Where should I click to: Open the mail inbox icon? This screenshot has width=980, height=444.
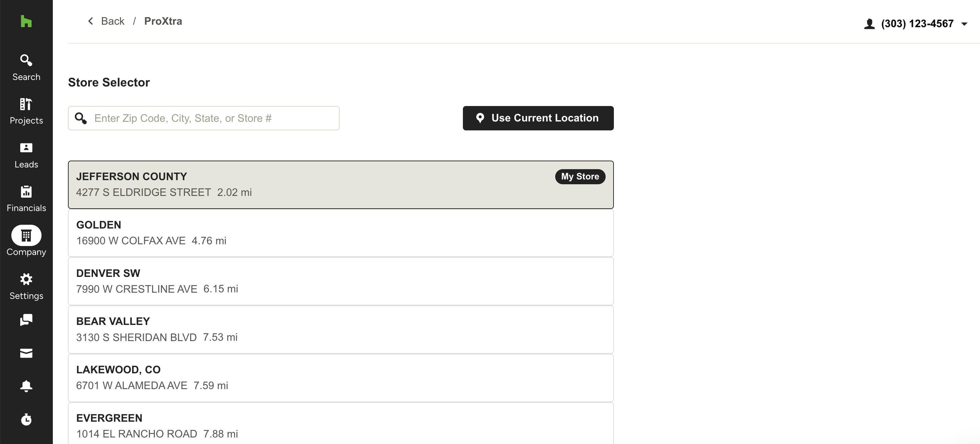pyautogui.click(x=26, y=353)
